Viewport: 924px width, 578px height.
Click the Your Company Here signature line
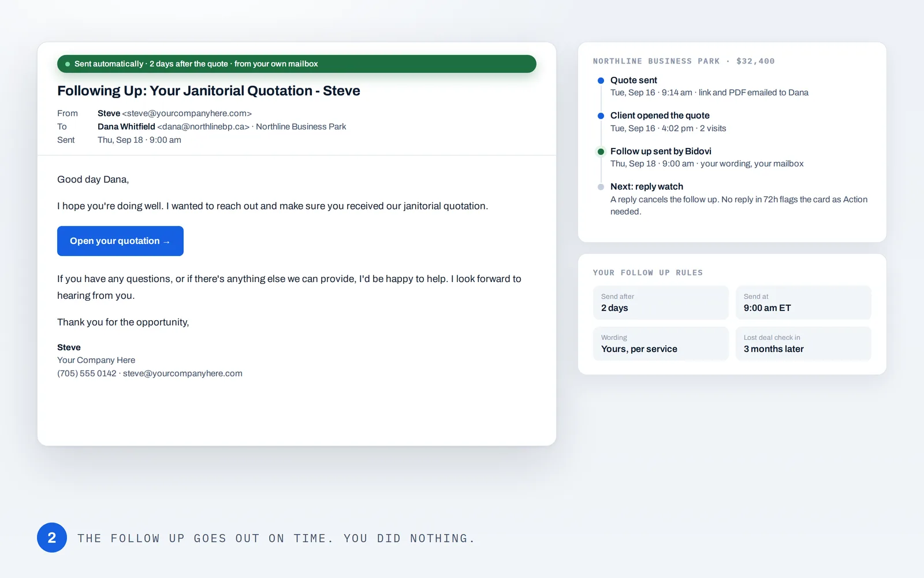pyautogui.click(x=96, y=360)
